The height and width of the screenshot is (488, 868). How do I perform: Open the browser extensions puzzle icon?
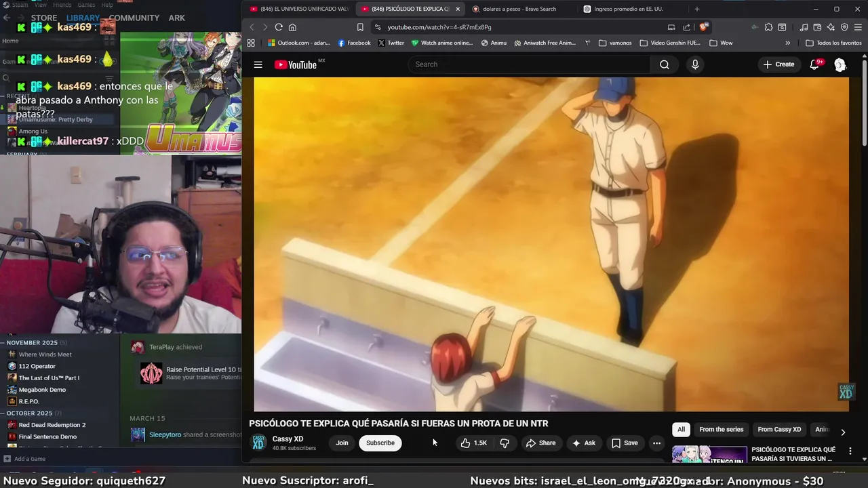click(x=768, y=27)
